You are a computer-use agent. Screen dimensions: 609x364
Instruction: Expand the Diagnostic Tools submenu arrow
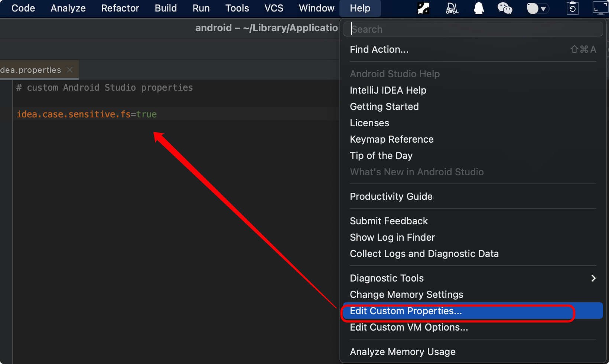click(593, 278)
